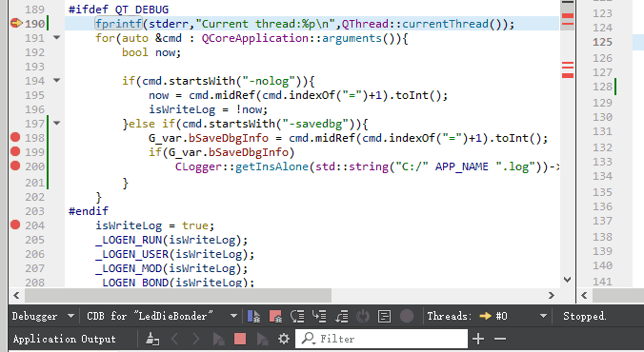The width and height of the screenshot is (644, 352).
Task: Click the "Threads:" label
Action: point(450,316)
